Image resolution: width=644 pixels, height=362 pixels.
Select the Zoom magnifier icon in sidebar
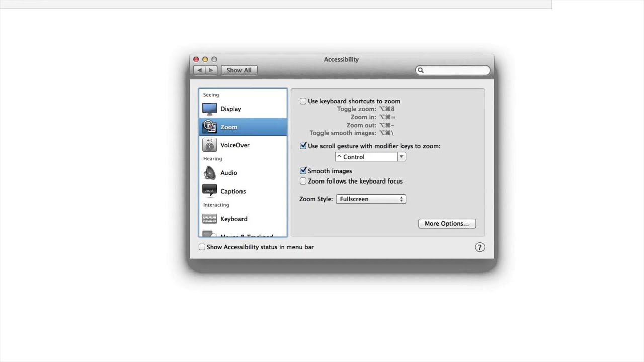click(209, 127)
